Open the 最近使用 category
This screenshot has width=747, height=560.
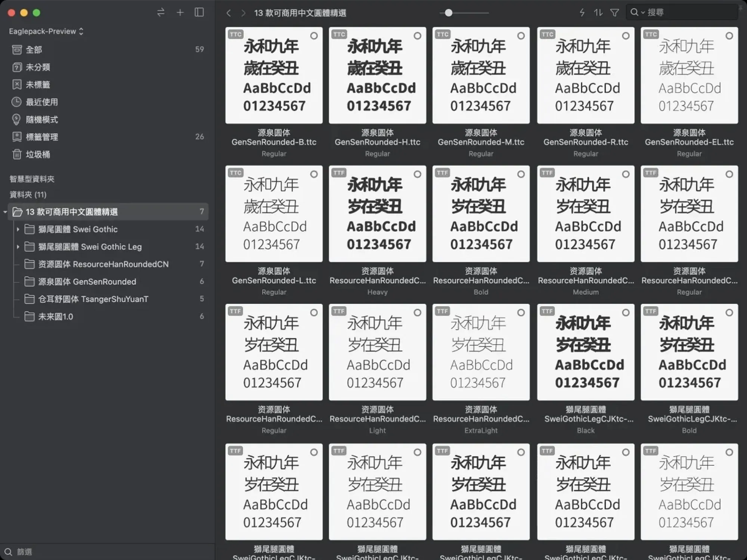(108, 102)
